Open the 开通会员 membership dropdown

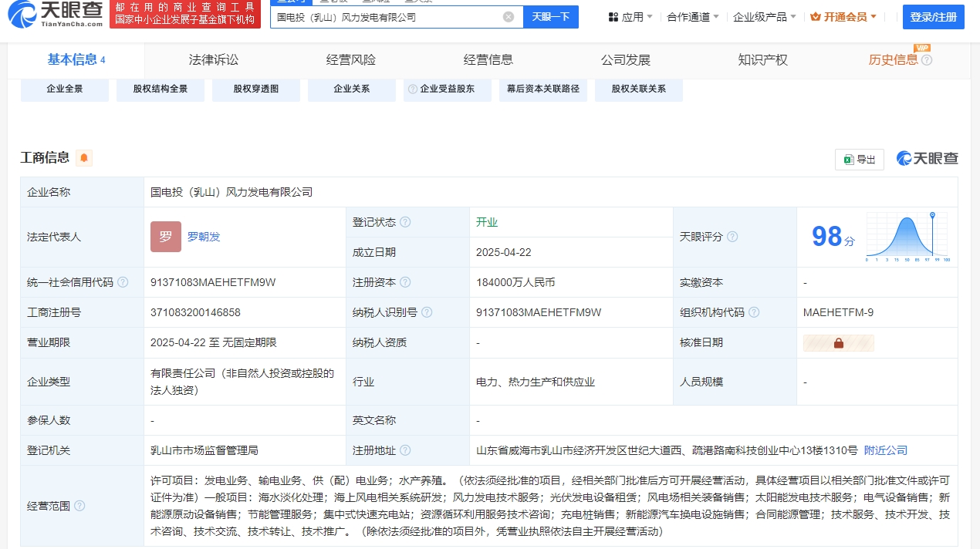point(843,17)
